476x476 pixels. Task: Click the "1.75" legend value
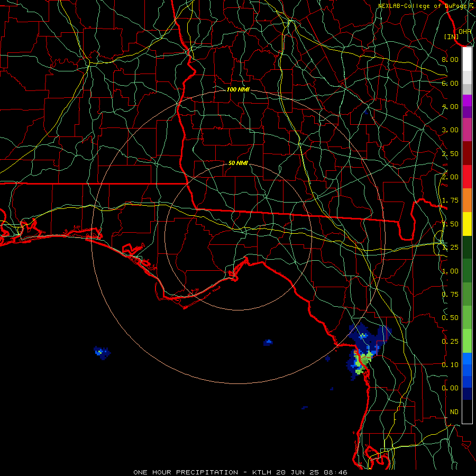pyautogui.click(x=450, y=200)
